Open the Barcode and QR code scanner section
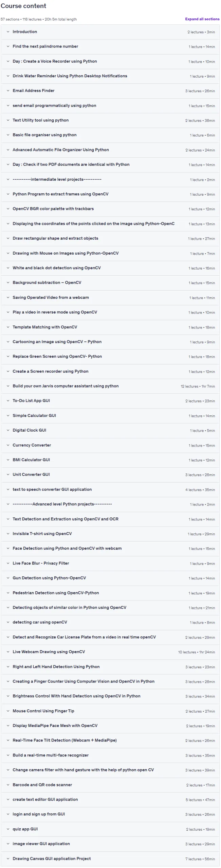This screenshot has height=868, width=221. 110,785
